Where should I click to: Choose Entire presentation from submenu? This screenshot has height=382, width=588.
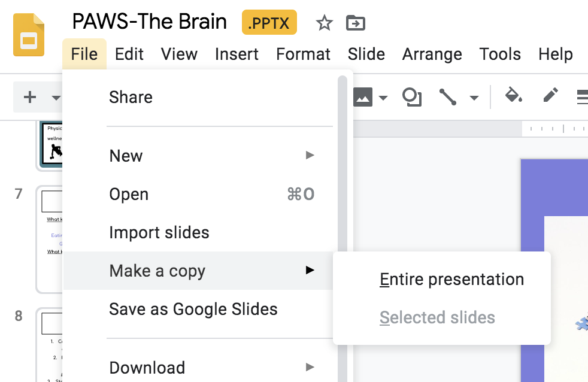point(451,280)
